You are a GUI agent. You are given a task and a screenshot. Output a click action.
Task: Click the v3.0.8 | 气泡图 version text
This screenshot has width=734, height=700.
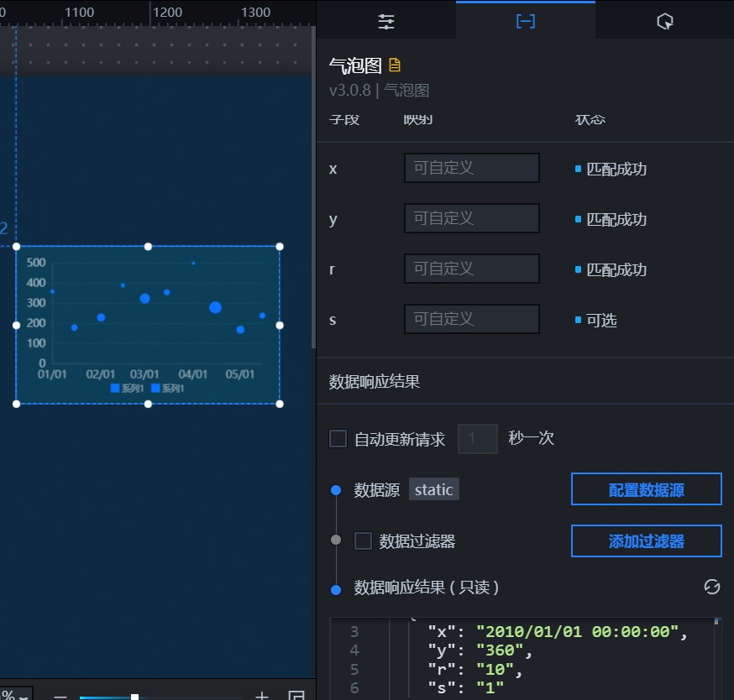coord(379,90)
